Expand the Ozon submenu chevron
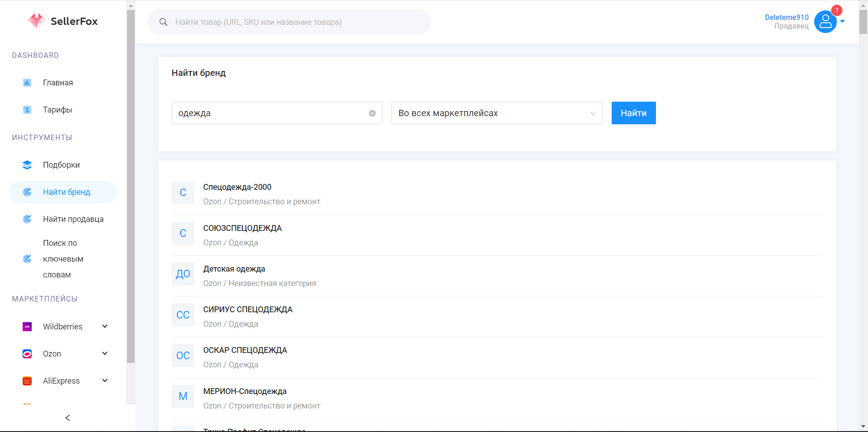868x432 pixels. click(x=105, y=353)
